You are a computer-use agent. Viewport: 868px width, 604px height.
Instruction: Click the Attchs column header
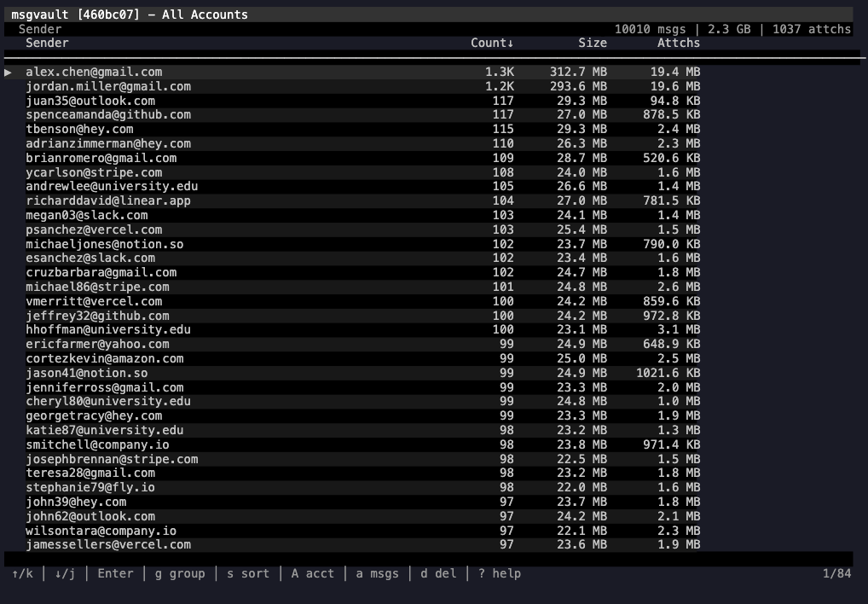pos(678,43)
